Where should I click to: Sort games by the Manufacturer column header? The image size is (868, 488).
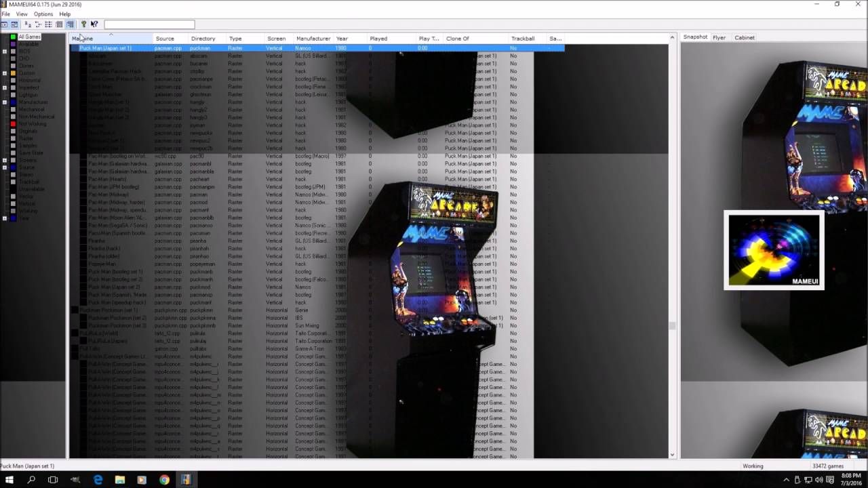313,39
